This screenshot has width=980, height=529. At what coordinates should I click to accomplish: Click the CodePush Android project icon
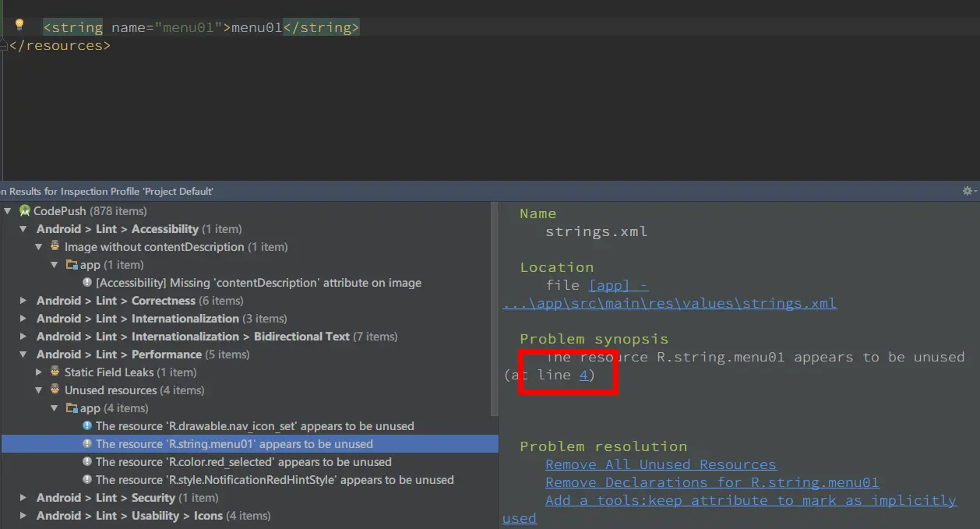[x=25, y=211]
